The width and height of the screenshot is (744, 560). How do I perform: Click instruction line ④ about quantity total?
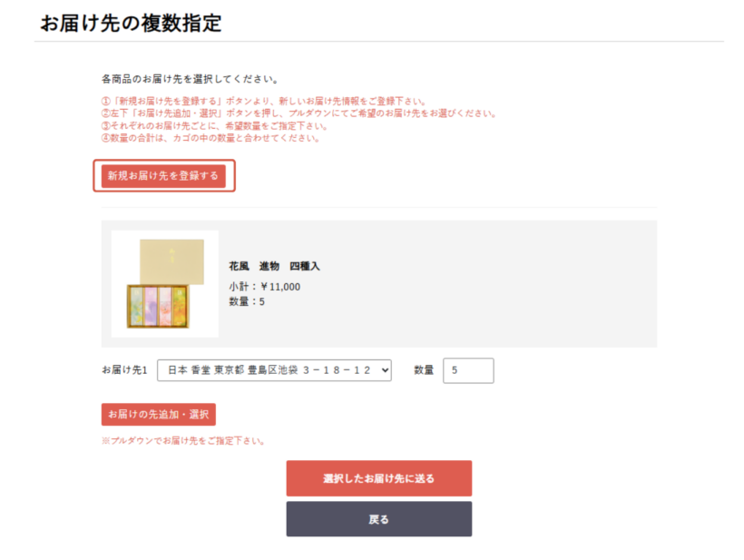click(x=210, y=138)
